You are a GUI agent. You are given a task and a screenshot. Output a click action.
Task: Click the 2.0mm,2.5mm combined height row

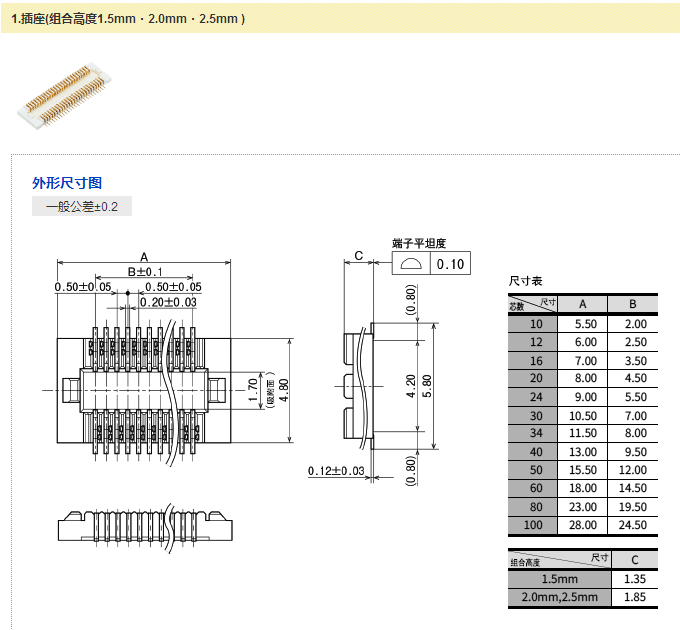[583, 598]
